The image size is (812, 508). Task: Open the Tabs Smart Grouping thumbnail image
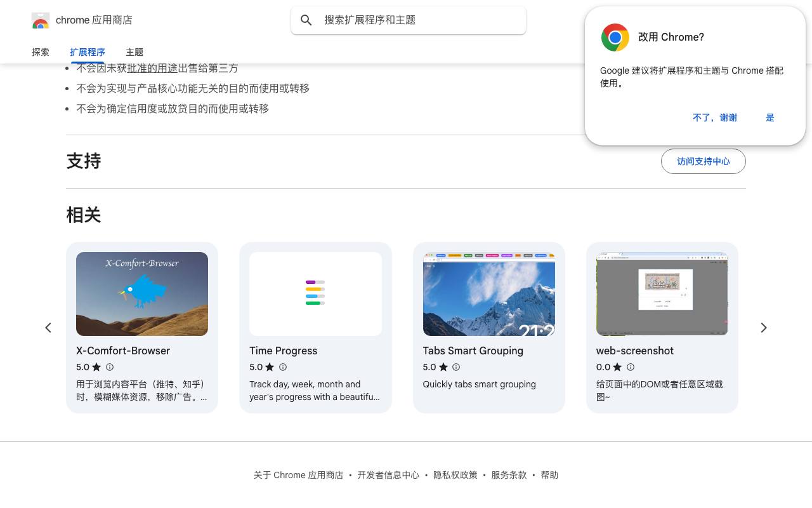489,294
